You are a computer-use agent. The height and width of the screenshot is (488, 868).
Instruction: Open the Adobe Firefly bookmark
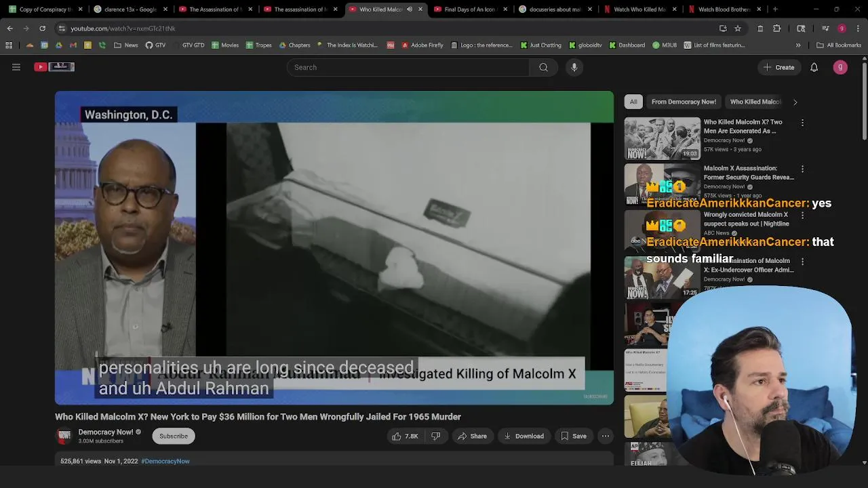pyautogui.click(x=422, y=45)
